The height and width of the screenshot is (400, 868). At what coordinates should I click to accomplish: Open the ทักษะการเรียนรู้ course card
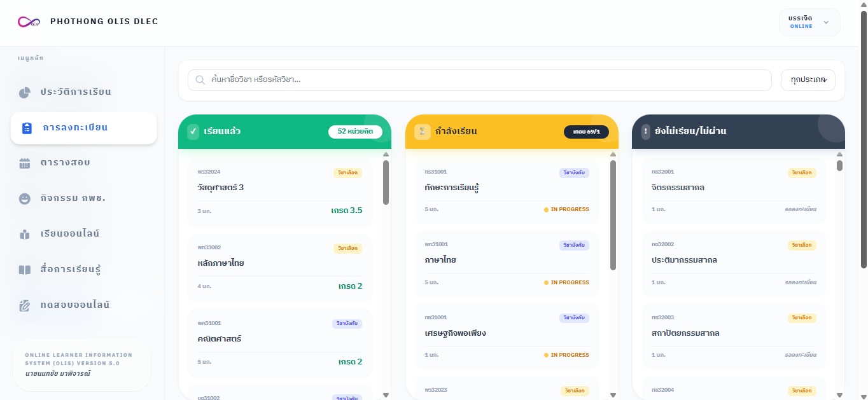coord(507,191)
